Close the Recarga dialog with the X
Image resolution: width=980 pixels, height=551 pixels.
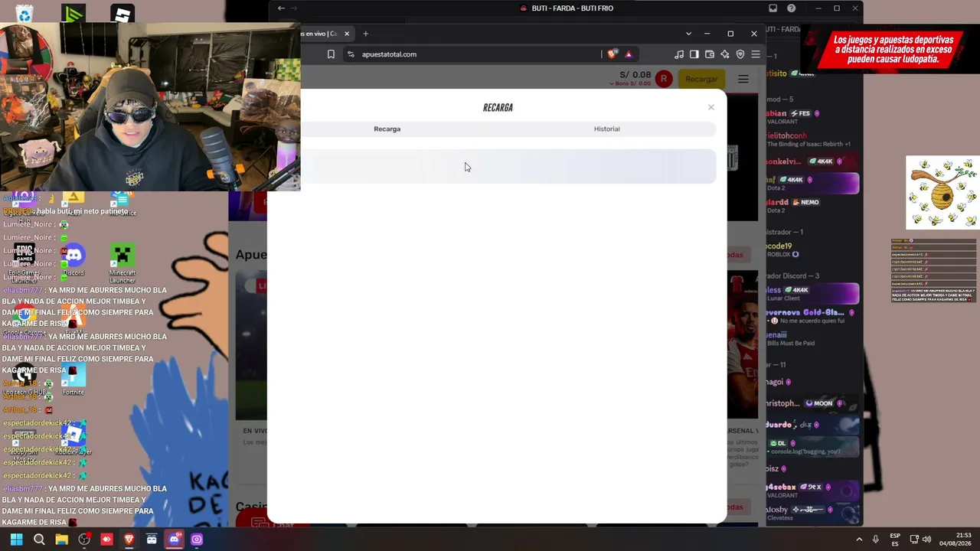710,107
